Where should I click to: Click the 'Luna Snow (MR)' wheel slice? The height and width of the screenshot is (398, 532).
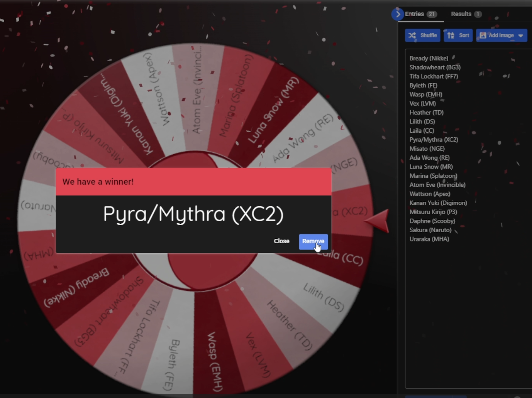[273, 110]
